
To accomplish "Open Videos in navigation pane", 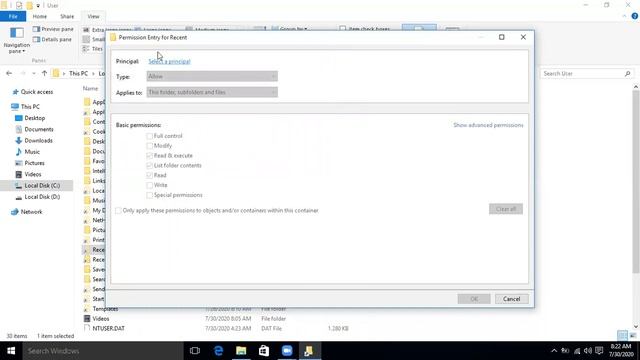I will pos(28,174).
